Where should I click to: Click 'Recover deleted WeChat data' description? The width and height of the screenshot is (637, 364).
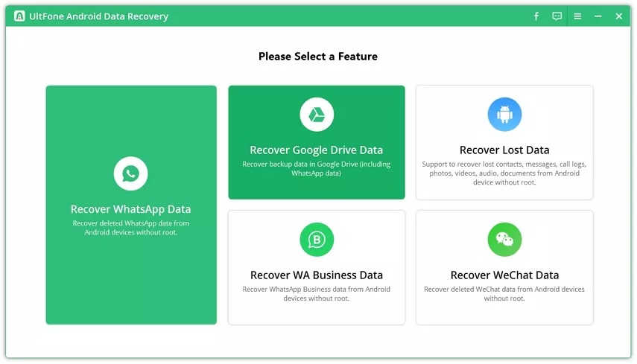[504, 294]
